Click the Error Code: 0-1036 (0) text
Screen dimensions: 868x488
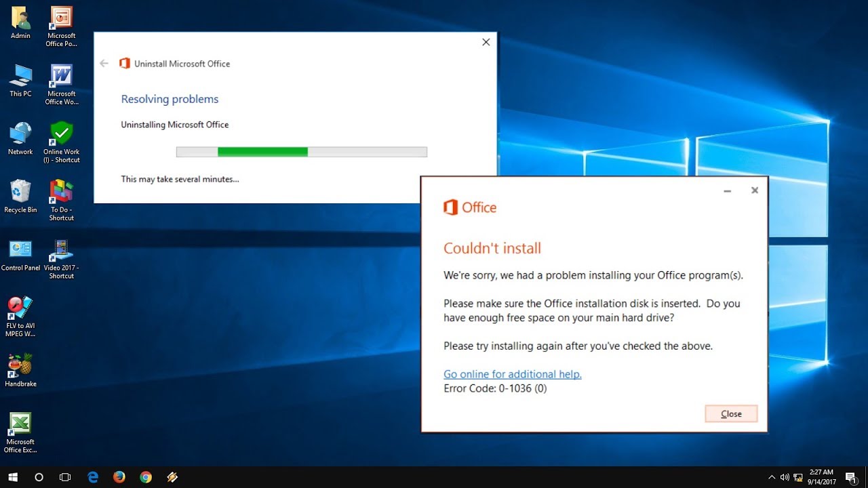point(495,388)
